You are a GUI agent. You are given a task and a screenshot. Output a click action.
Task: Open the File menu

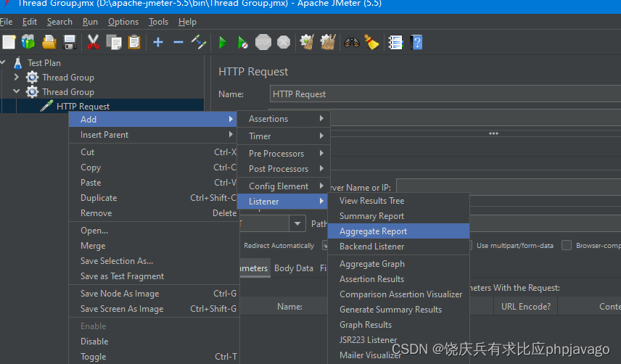point(6,22)
